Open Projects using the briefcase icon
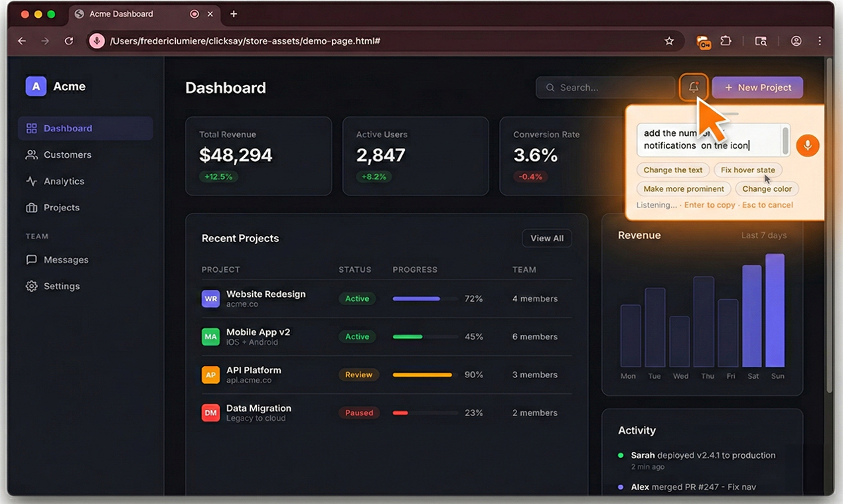The image size is (843, 504). (x=31, y=207)
